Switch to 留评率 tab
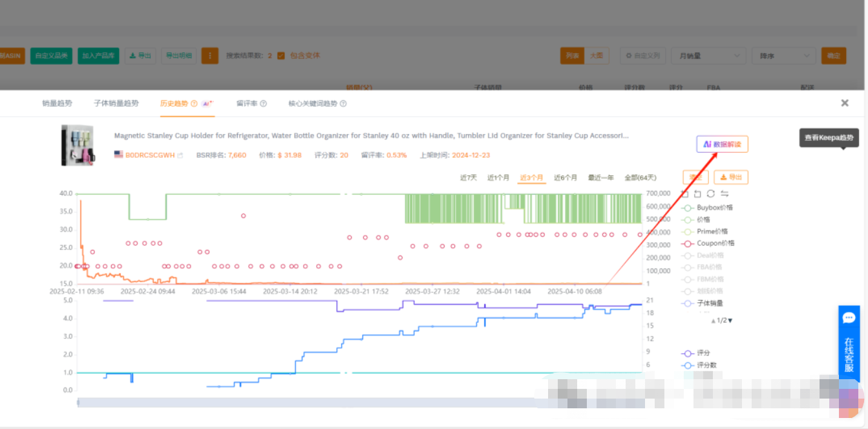Screen dimensions: 868x429 tap(247, 104)
